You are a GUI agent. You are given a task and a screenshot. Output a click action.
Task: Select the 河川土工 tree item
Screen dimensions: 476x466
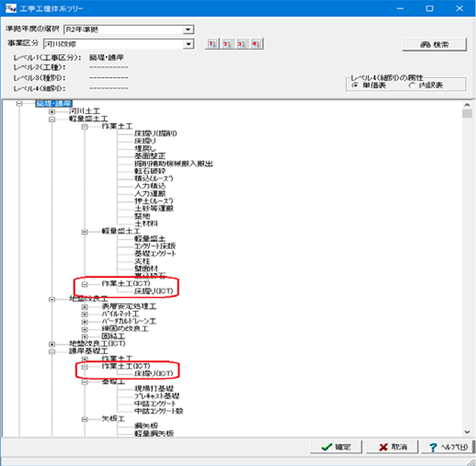tap(84, 111)
